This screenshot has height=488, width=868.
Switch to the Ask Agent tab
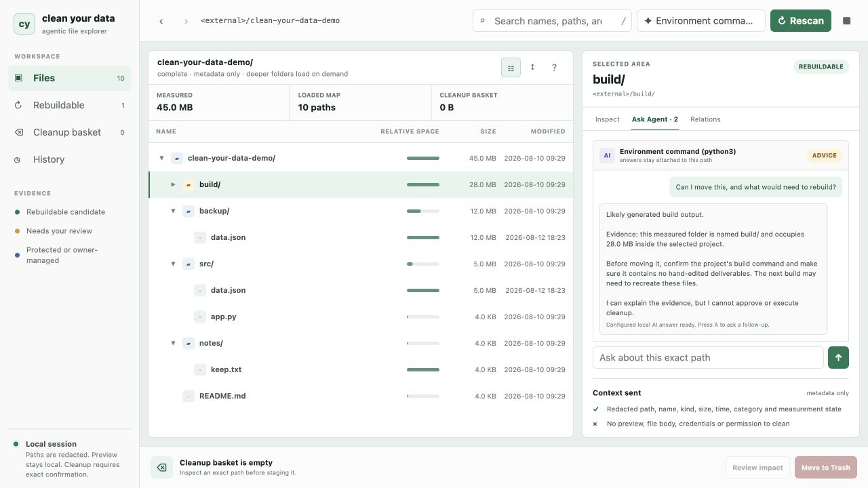655,119
